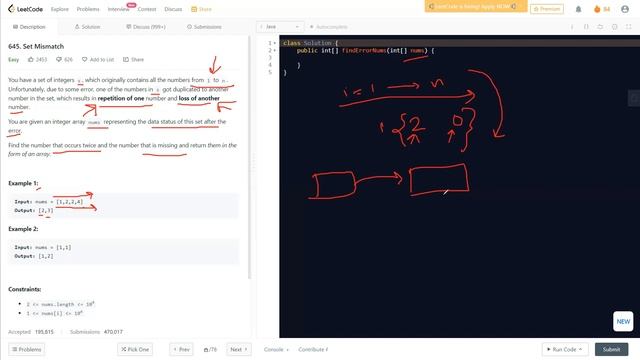Click the curly braces format code icon

click(x=586, y=27)
